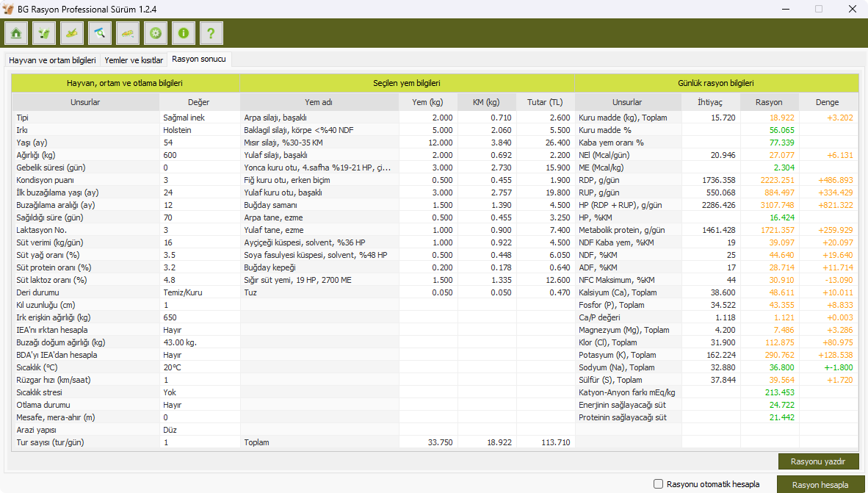Click the Rasyon hesapla button
Image resolution: width=868 pixels, height=493 pixels.
(820, 485)
